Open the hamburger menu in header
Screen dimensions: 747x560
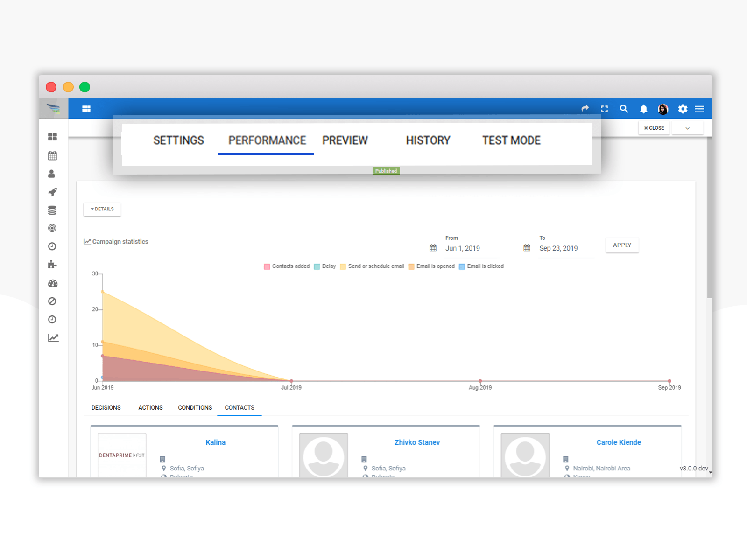click(699, 109)
